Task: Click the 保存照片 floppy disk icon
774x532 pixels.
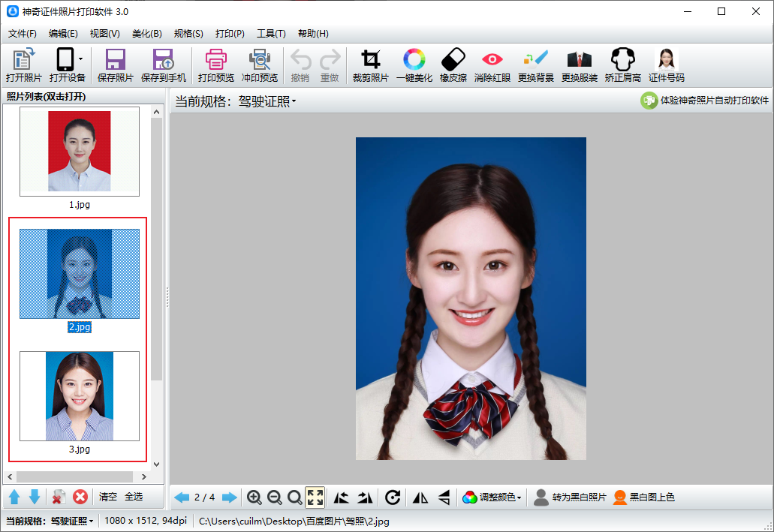Action: [115, 59]
